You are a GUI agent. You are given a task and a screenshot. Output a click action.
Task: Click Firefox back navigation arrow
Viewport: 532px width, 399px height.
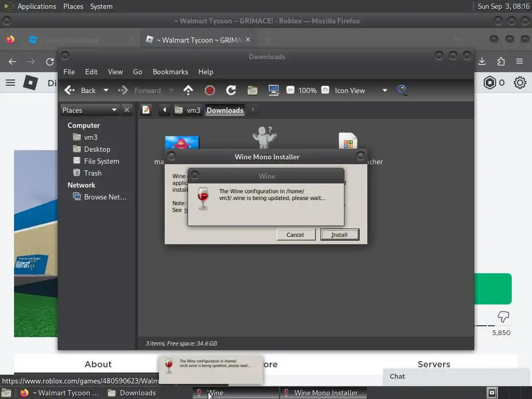(x=12, y=62)
